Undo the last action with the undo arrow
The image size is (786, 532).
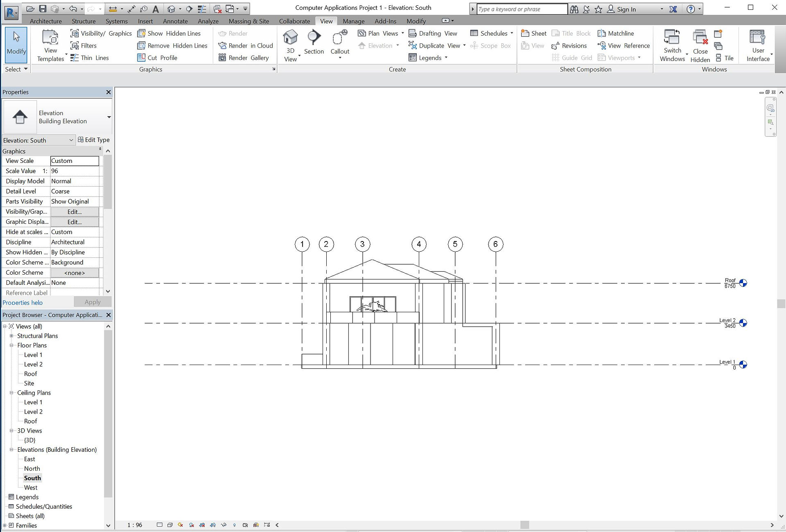73,9
